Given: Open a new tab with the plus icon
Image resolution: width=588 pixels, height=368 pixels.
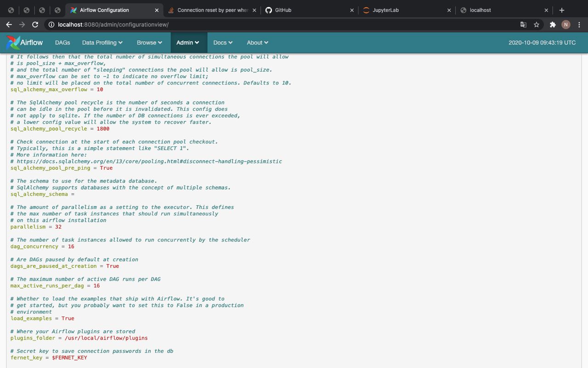Looking at the screenshot, I should (x=561, y=10).
